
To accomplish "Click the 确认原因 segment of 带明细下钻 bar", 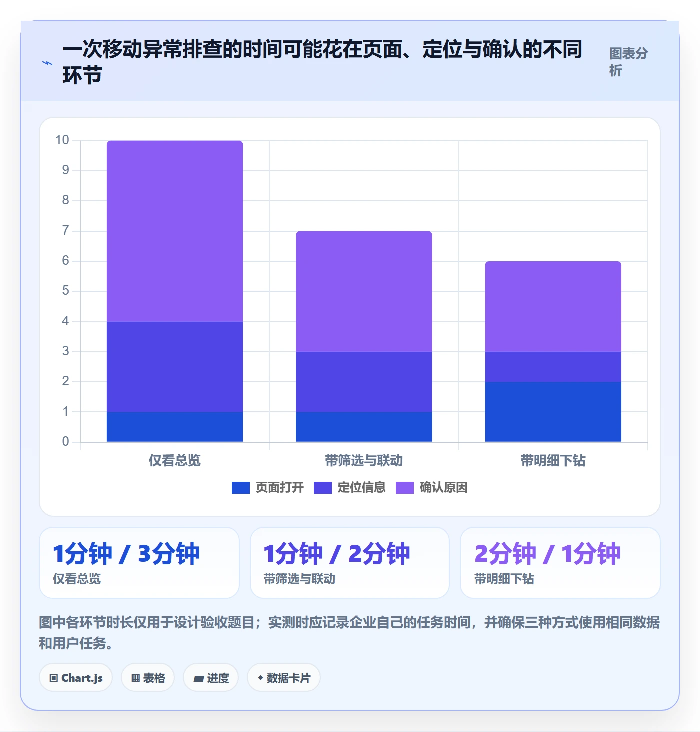I will pos(553,306).
